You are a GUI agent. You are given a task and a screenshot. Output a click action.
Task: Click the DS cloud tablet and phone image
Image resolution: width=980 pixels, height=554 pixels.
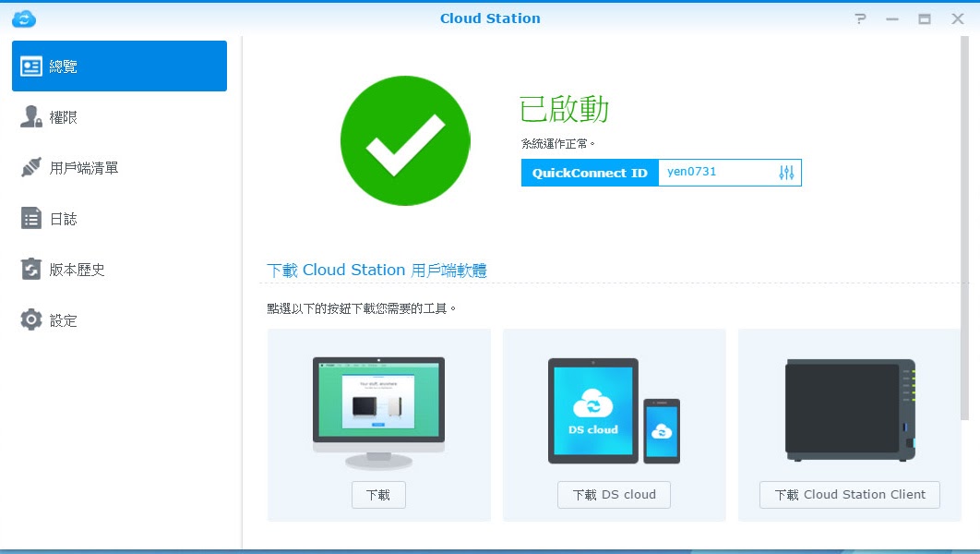click(614, 411)
